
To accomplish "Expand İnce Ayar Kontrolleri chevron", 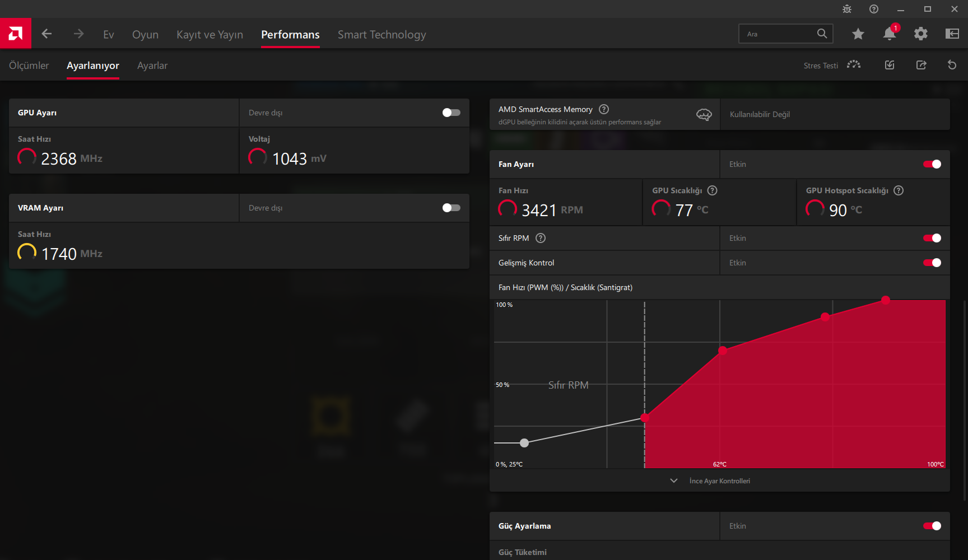I will [674, 480].
